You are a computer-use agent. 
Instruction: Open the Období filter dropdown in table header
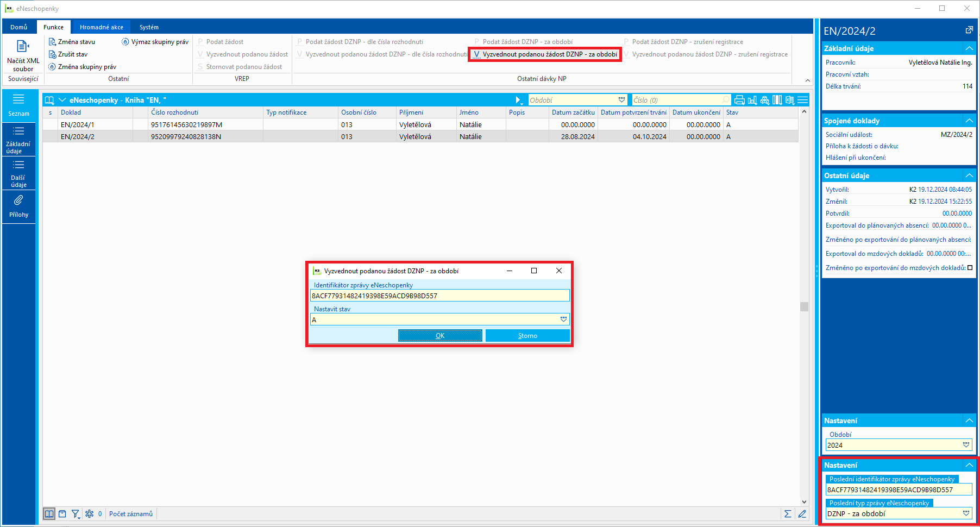[621, 100]
